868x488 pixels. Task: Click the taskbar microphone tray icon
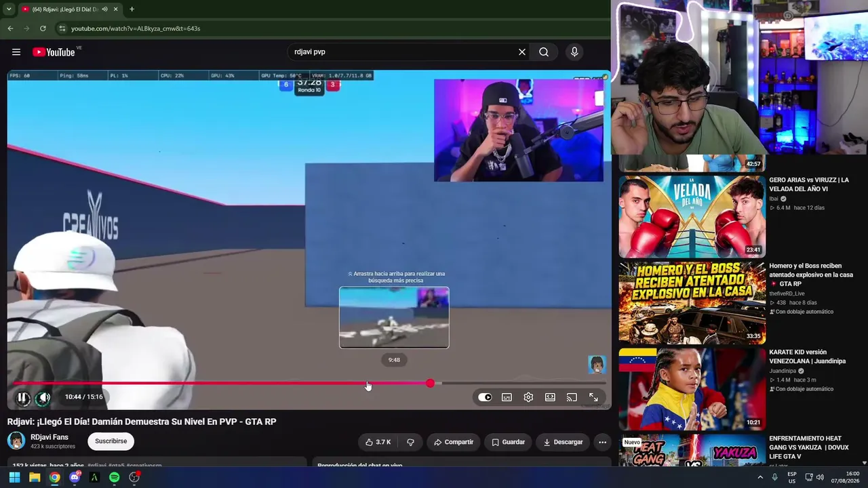[775, 477]
